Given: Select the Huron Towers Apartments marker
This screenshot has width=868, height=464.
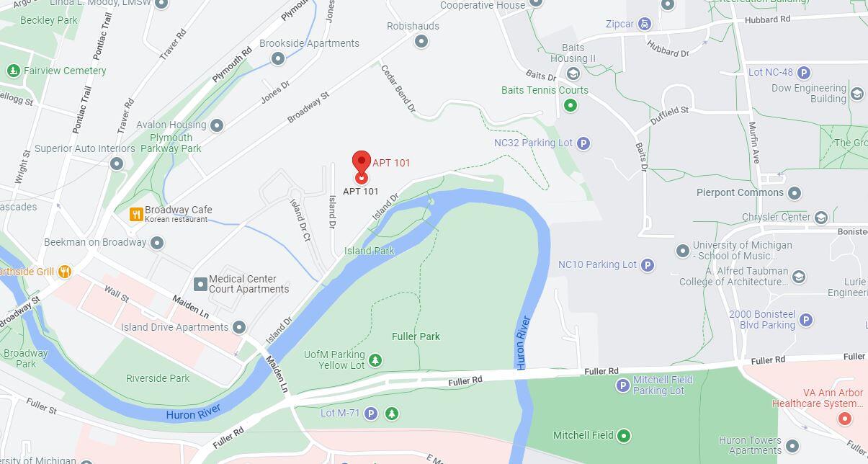Looking at the screenshot, I should (x=792, y=446).
